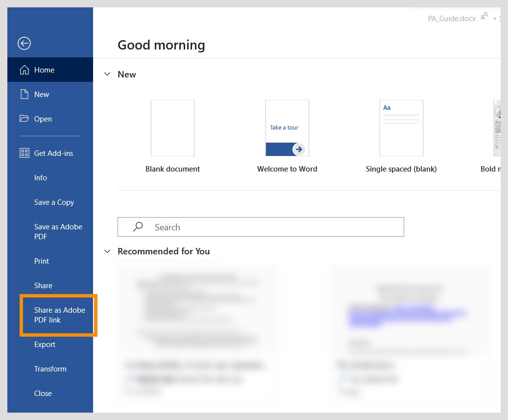Choose Share as Adobe PDF link
The image size is (508, 420).
[59, 315]
